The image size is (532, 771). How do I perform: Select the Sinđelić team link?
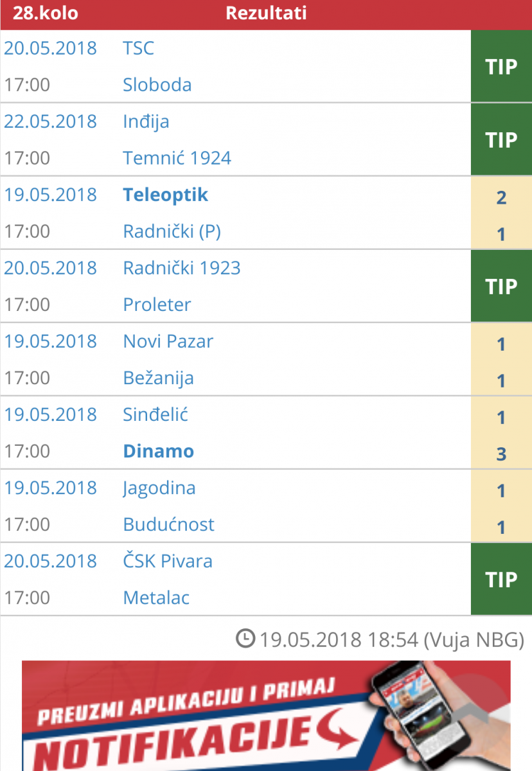[x=155, y=414]
